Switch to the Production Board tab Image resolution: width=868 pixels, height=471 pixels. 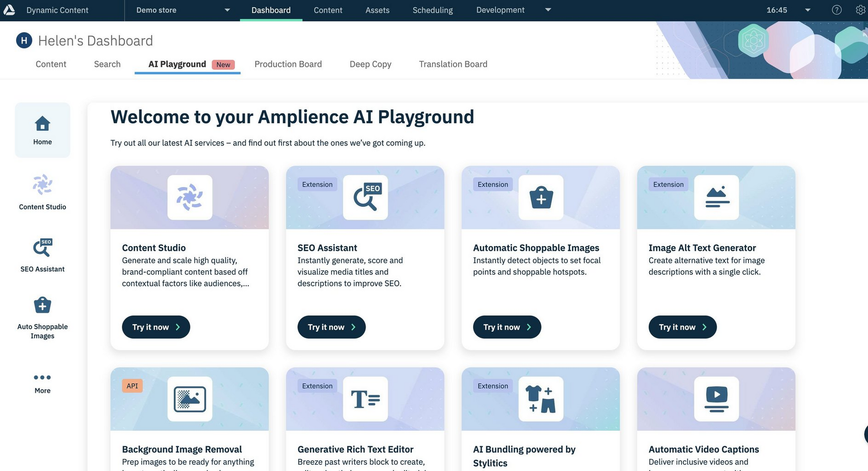288,64
